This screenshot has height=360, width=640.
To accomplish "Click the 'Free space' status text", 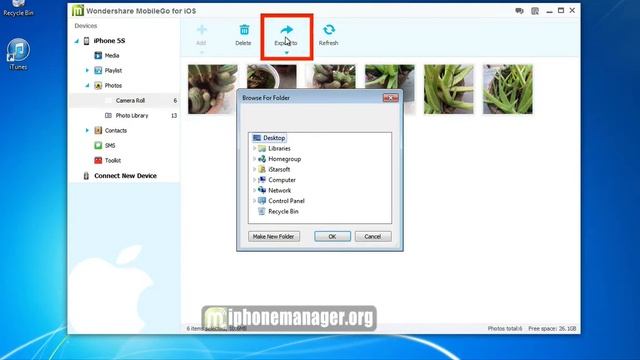I will [x=552, y=329].
